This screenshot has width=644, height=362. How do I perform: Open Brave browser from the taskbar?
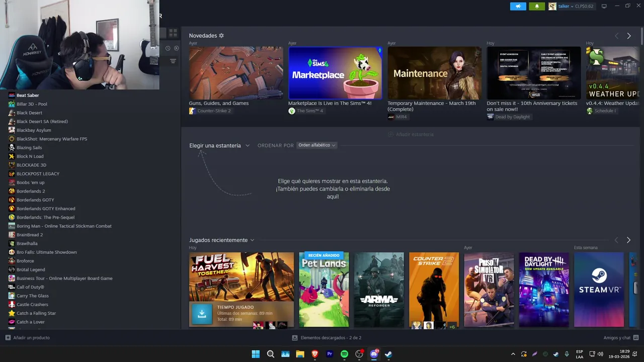pos(315,354)
